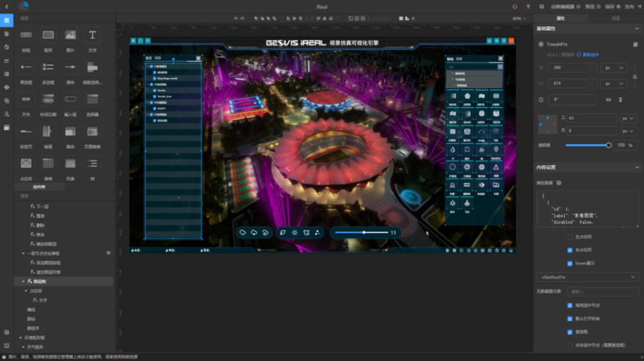Click the back arrow in top-left corner
Image resolution: width=644 pixels, height=361 pixels.
click(x=7, y=7)
